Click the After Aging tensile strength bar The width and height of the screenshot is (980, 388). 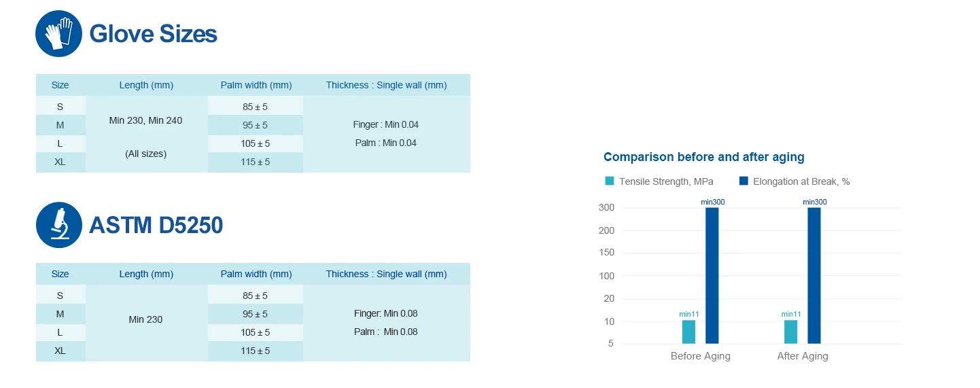[790, 332]
